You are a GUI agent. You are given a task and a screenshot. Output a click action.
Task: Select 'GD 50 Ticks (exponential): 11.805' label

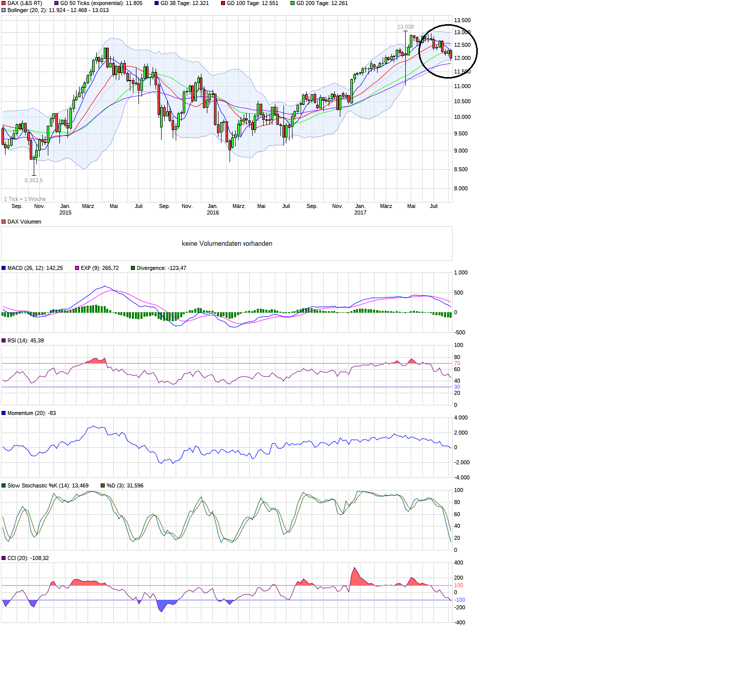101,3
